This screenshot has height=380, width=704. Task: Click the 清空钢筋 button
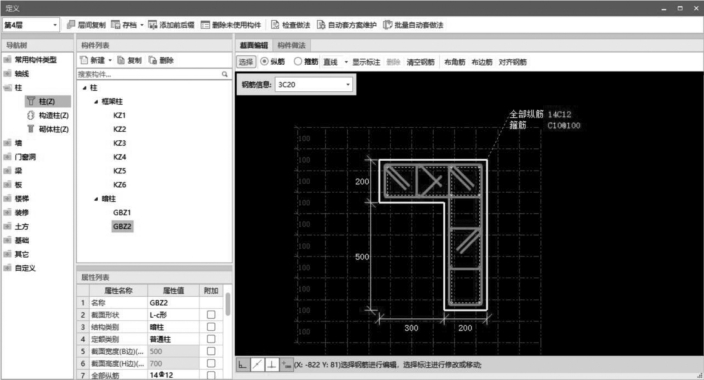[x=421, y=62]
